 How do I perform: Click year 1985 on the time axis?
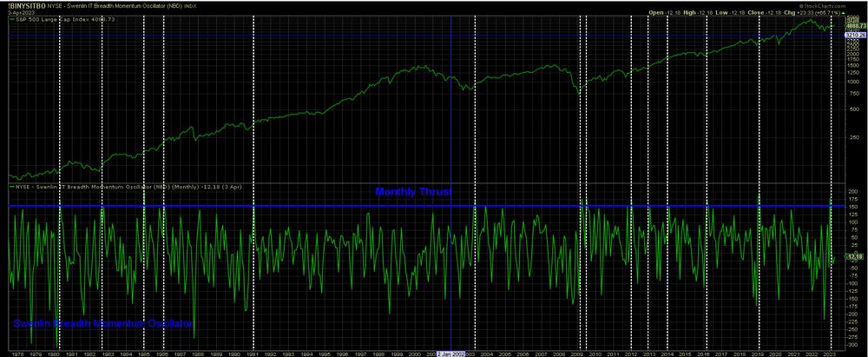coord(144,354)
